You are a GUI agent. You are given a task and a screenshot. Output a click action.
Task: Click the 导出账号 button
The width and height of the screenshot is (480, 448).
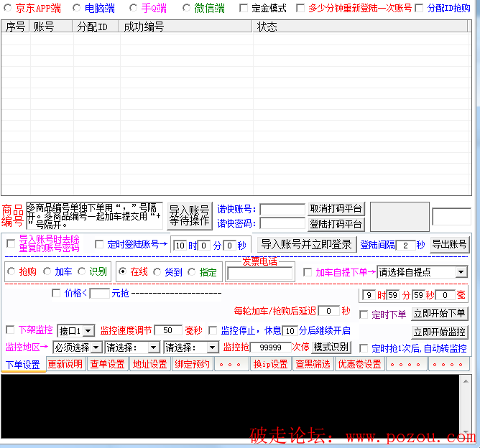tap(449, 244)
